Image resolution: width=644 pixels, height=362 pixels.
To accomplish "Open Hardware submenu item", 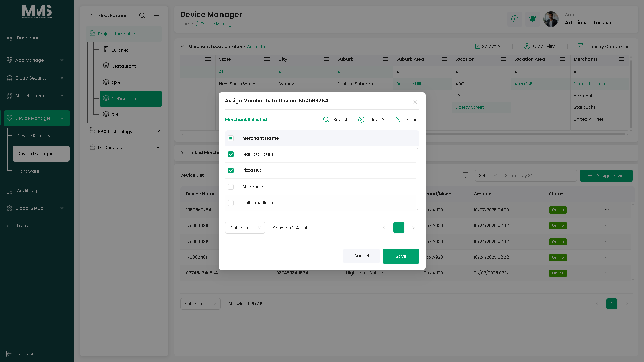I will (x=28, y=171).
